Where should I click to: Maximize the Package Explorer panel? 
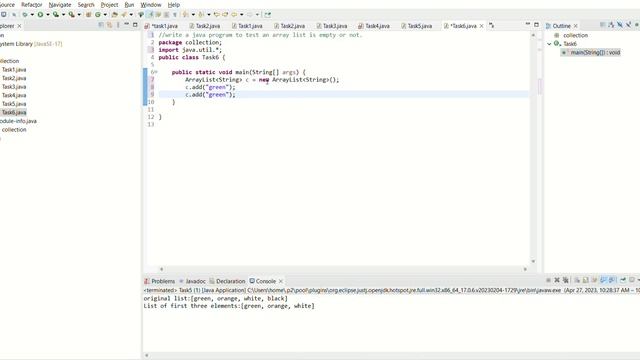[135, 25]
